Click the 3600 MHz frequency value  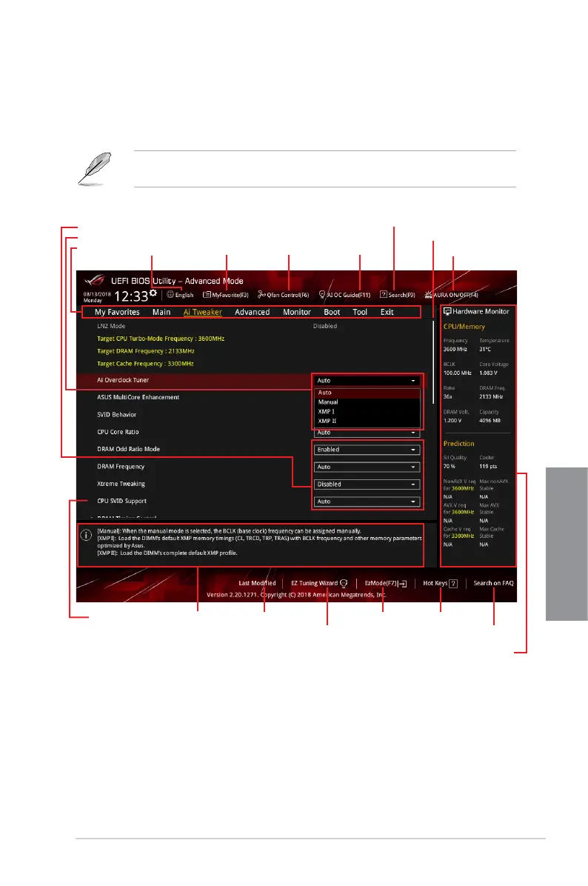coord(455,349)
